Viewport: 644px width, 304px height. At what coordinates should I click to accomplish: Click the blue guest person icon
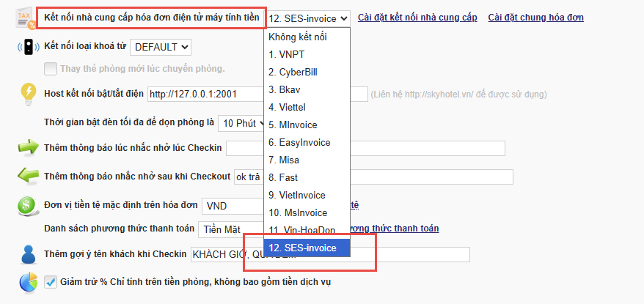(x=28, y=255)
